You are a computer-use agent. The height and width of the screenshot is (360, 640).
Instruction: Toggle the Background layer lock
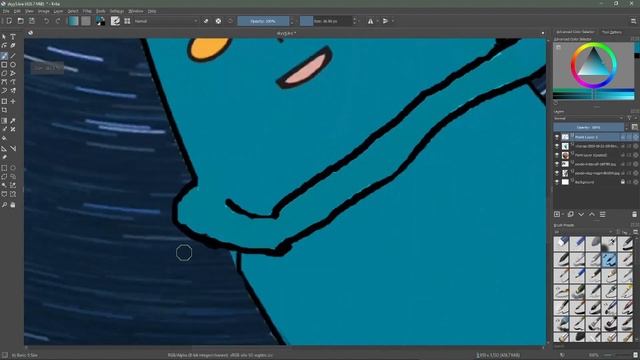pos(623,182)
